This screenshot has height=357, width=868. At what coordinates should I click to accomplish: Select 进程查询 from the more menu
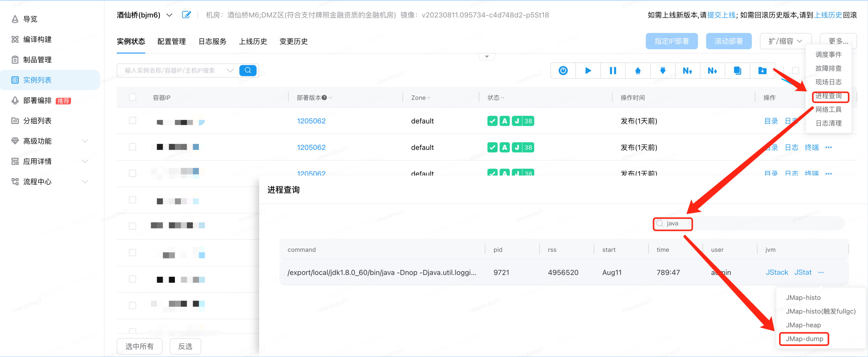[828, 96]
